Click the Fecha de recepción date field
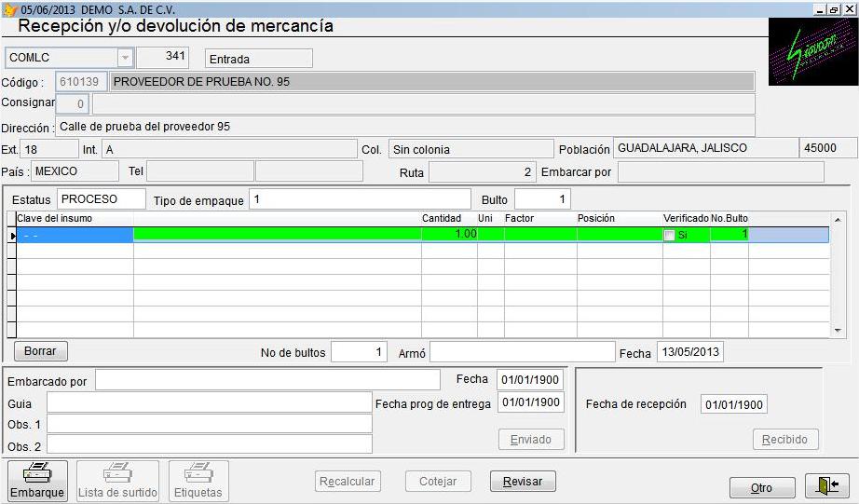Viewport: 859px width, 504px height. point(733,405)
